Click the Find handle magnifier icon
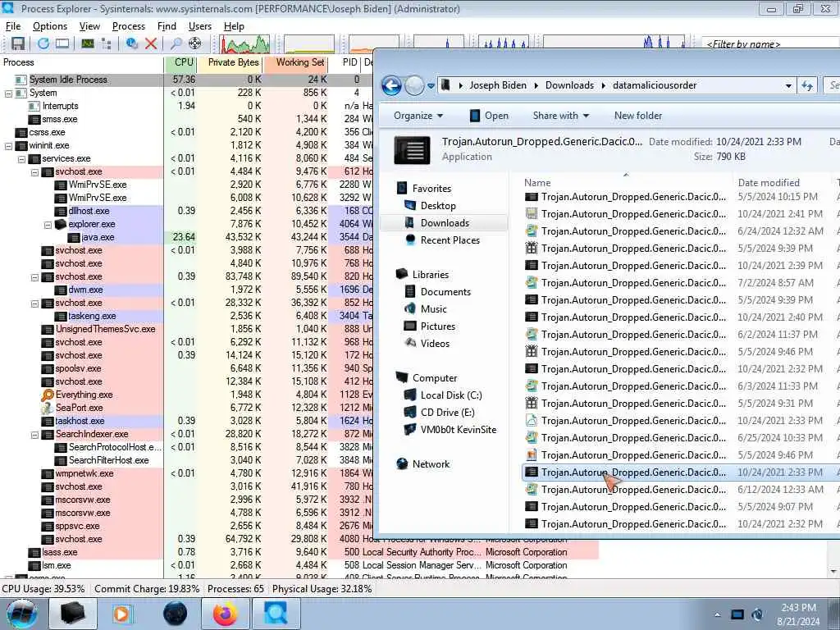 click(x=176, y=43)
